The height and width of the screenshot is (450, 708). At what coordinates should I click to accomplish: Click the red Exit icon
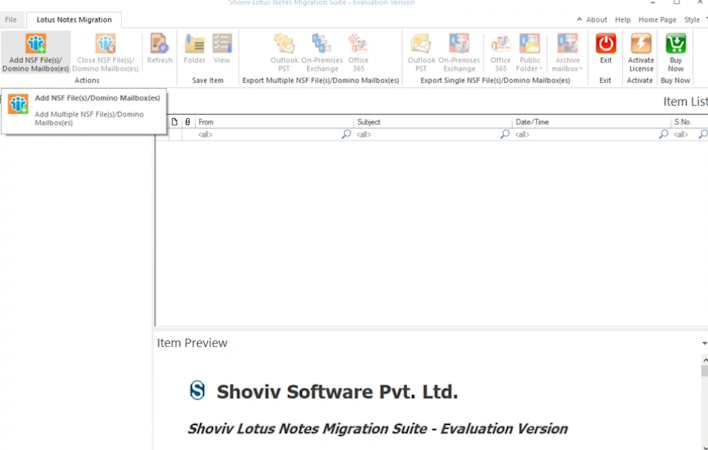tap(606, 43)
